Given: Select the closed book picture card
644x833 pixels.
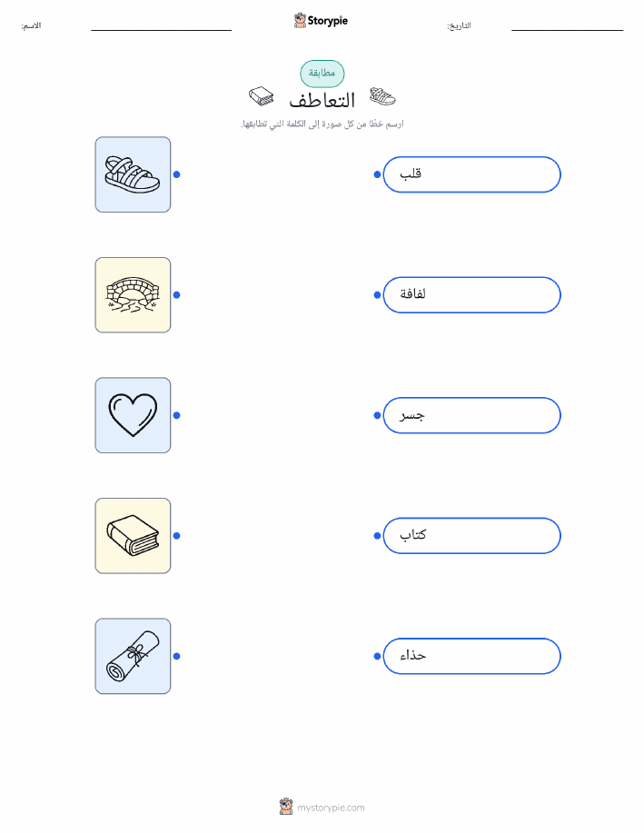Looking at the screenshot, I should [x=133, y=536].
